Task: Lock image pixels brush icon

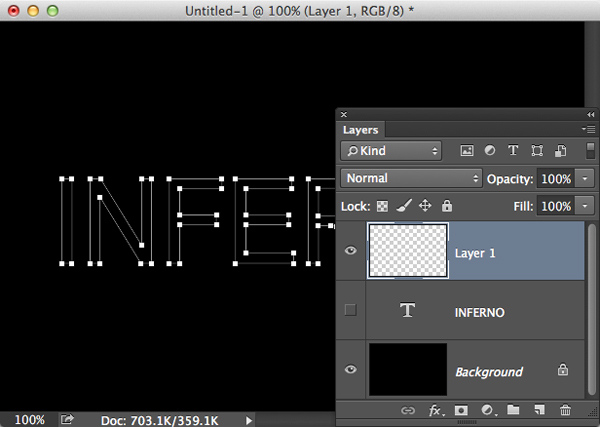Action: click(404, 206)
